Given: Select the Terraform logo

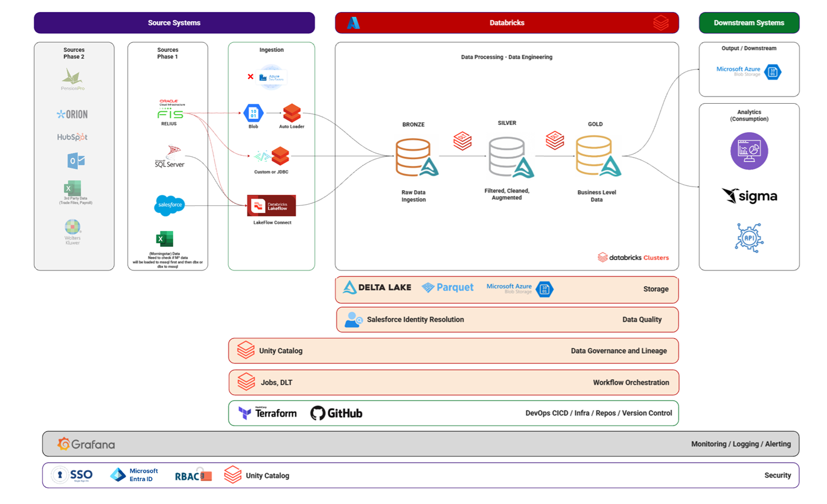Looking at the screenshot, I should [267, 413].
